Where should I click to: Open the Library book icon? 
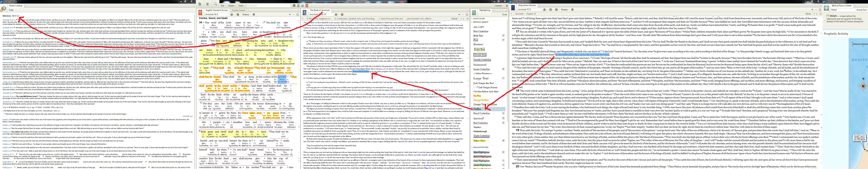pos(208,4)
